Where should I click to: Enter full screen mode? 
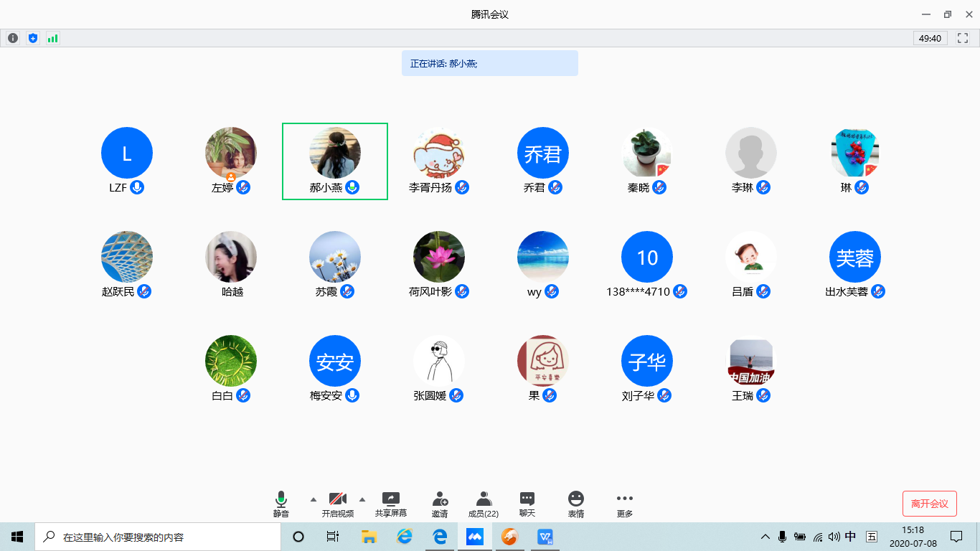963,38
